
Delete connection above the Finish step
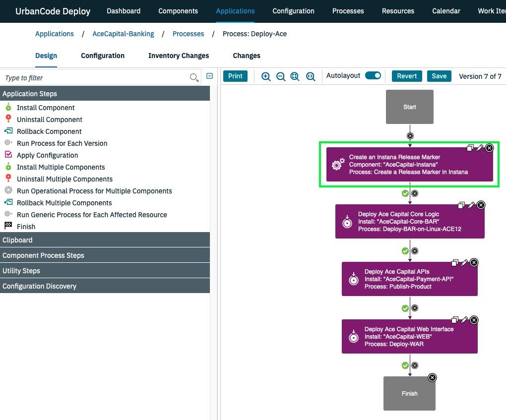[x=415, y=365]
